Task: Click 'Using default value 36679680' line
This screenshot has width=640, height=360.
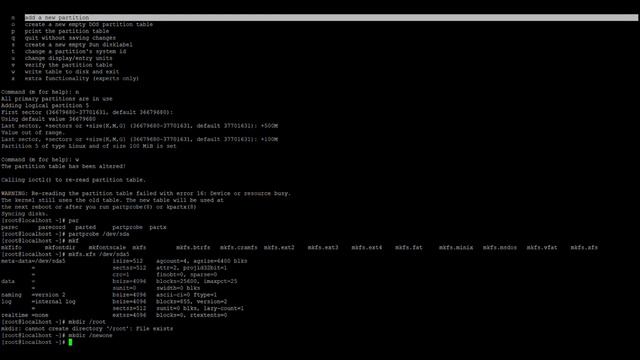Action: point(48,119)
